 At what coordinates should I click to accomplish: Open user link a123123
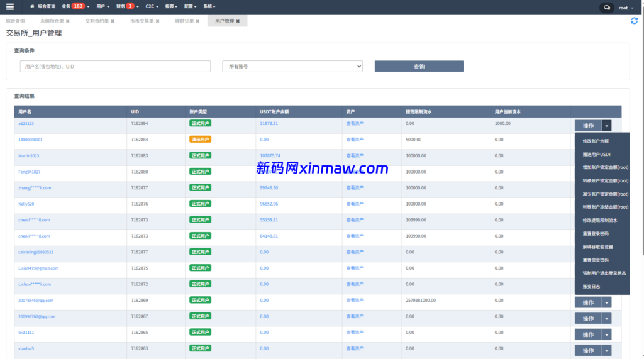26,124
